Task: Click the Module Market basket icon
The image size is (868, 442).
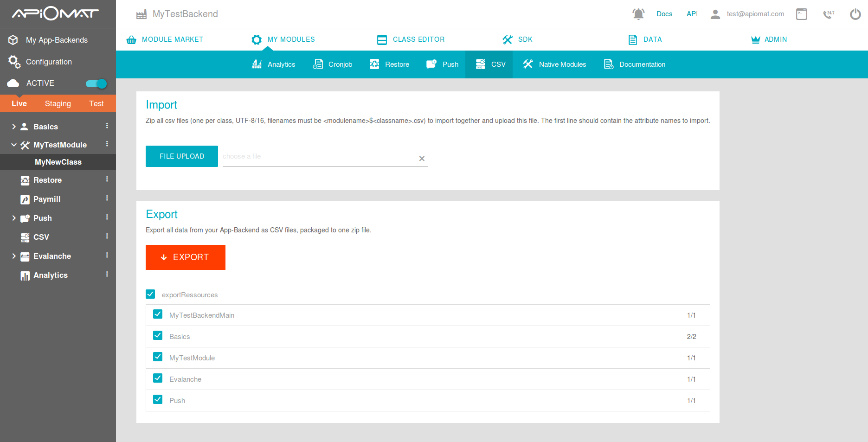Action: [131, 40]
